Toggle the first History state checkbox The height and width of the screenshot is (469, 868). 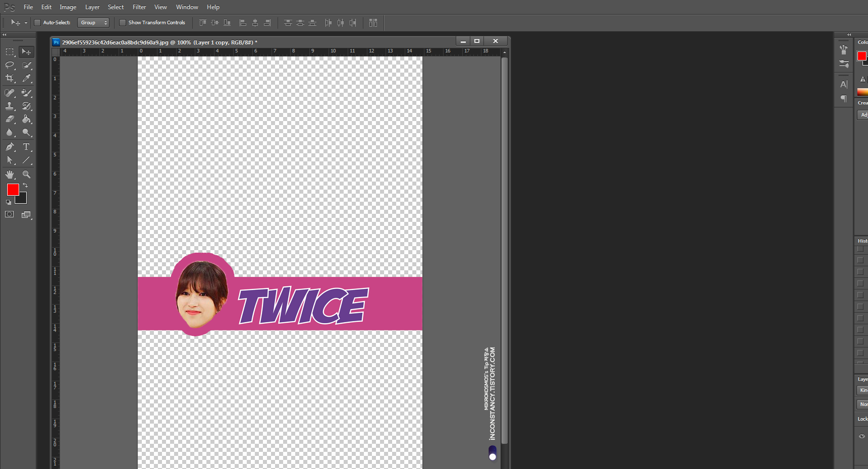pos(860,249)
